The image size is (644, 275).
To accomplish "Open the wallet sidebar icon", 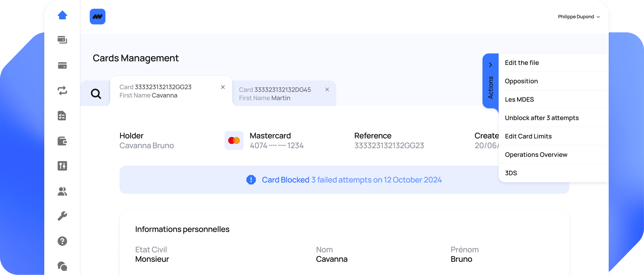I will point(62,141).
